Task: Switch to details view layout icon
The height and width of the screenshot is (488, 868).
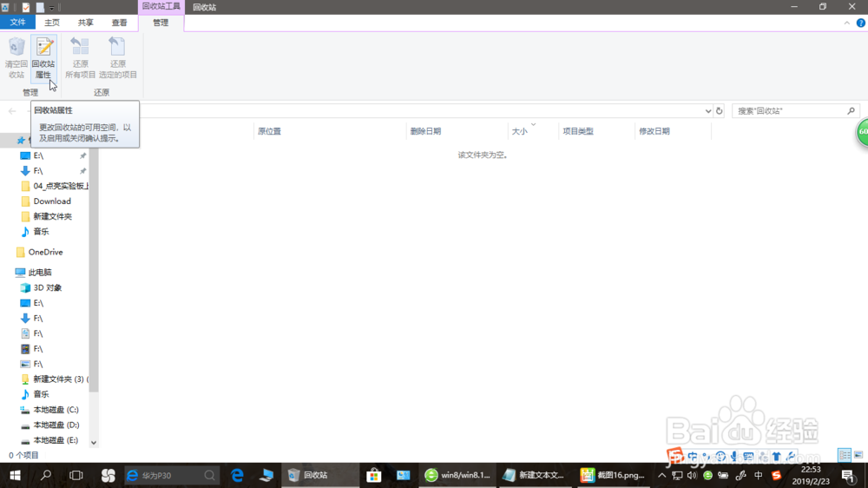Action: (x=845, y=455)
